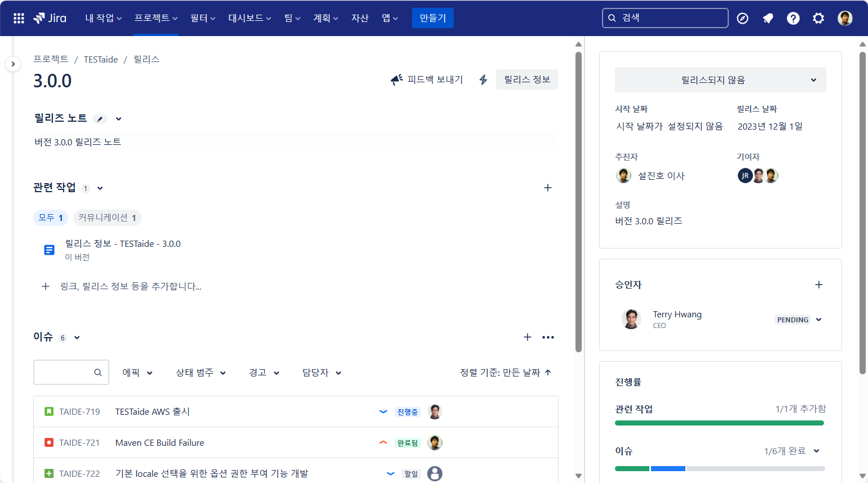Click the issue search input field
Screen dimensions: 868x483
71,373
